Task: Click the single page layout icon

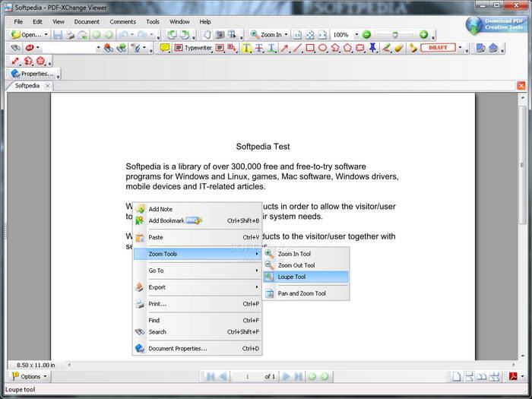Action: coord(457,376)
